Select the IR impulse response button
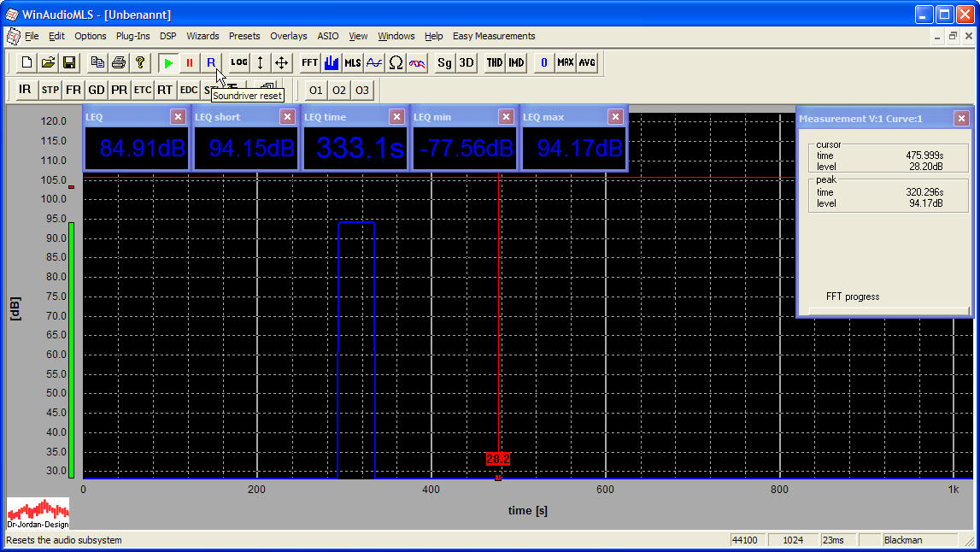Image resolution: width=980 pixels, height=552 pixels. (x=25, y=90)
